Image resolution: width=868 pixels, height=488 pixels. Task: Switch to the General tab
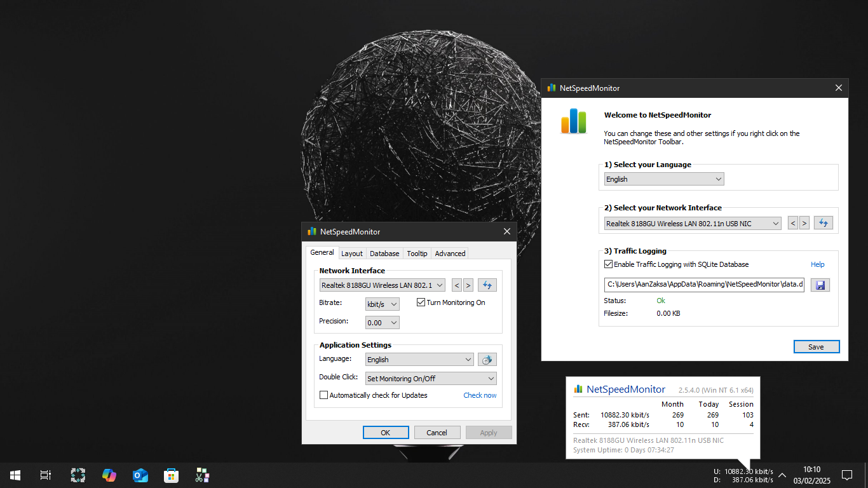tap(322, 252)
